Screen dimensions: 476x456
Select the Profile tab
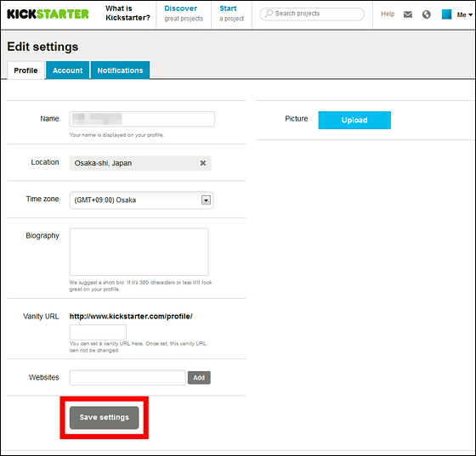pyautogui.click(x=25, y=70)
